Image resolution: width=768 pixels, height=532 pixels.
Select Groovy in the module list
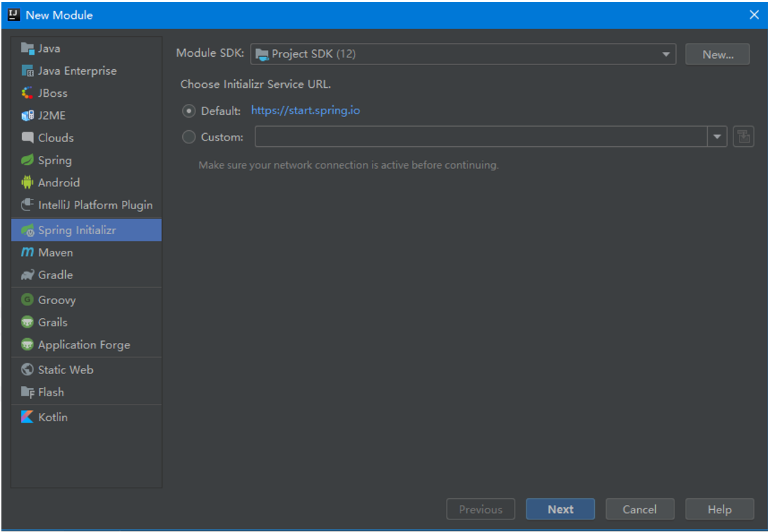[x=86, y=299]
